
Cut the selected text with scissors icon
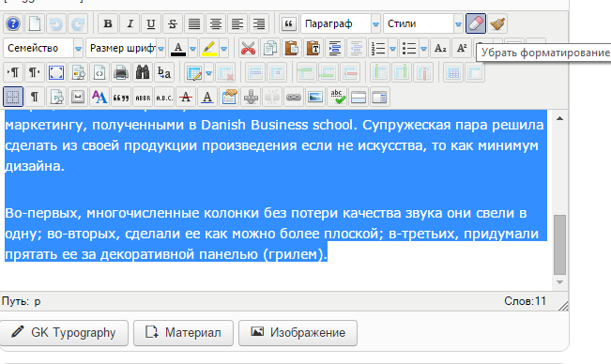click(248, 48)
